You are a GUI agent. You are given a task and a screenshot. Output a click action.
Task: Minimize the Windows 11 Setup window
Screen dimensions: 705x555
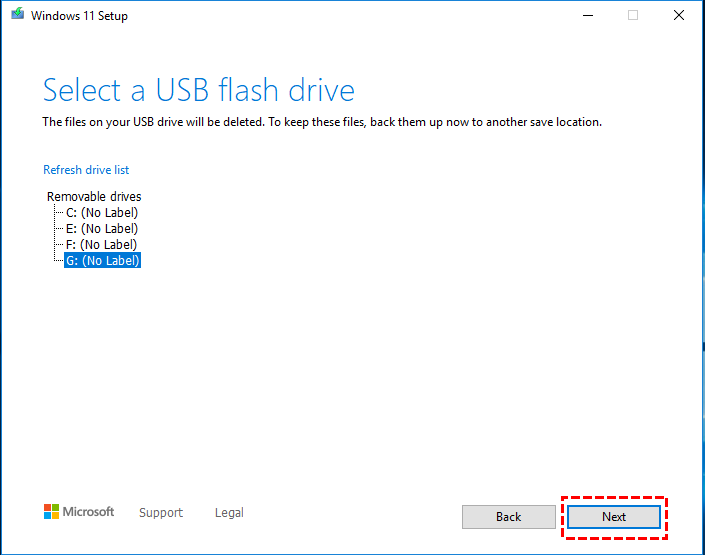point(585,16)
